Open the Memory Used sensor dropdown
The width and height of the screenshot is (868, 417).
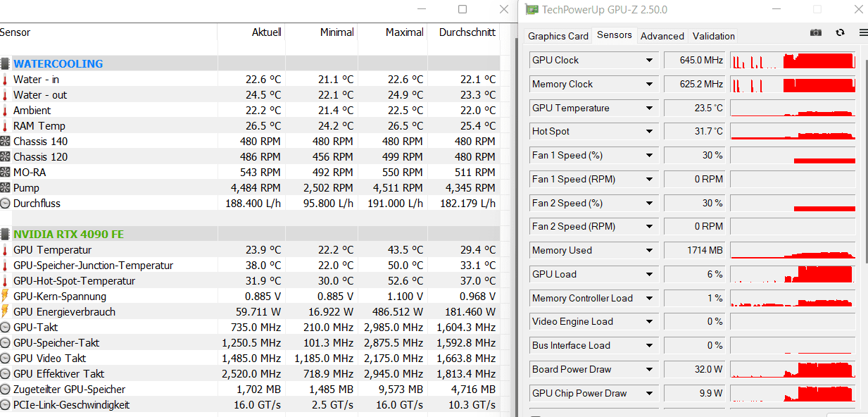coord(649,251)
